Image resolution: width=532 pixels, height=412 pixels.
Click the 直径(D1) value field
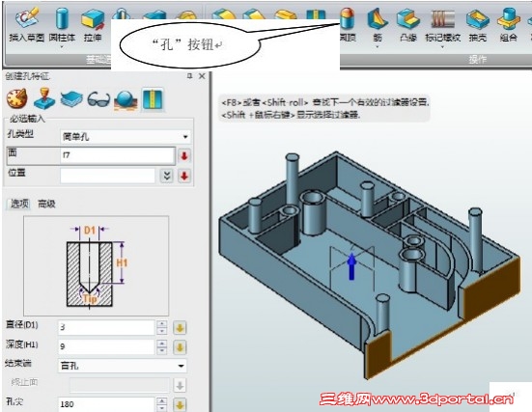click(106, 327)
